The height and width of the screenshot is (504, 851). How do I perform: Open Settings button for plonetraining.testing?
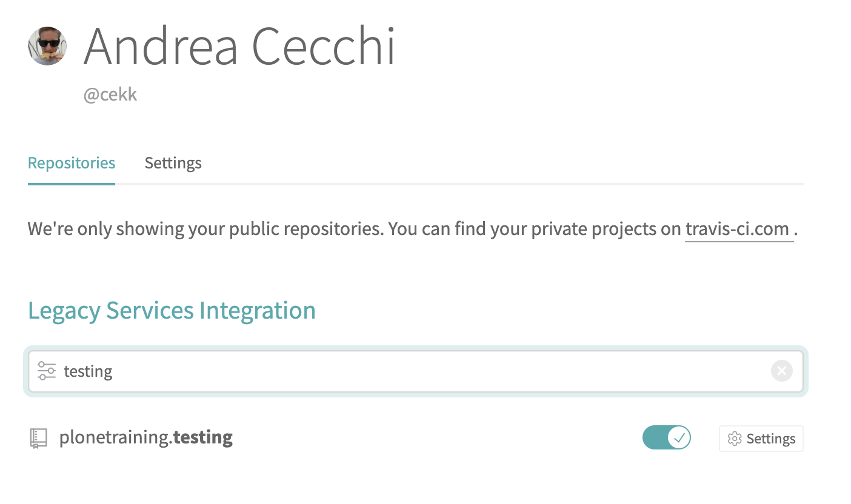click(761, 439)
